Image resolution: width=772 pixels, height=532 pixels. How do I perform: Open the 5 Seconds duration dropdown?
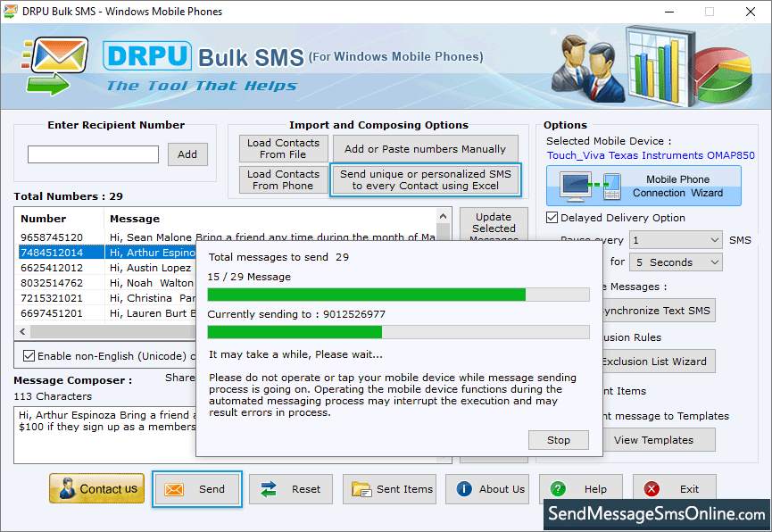[676, 262]
